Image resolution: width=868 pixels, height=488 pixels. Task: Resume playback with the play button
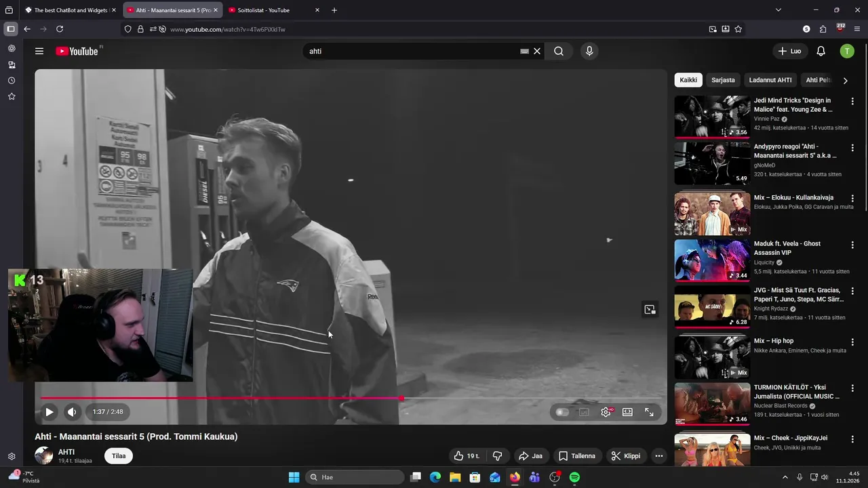click(x=50, y=412)
